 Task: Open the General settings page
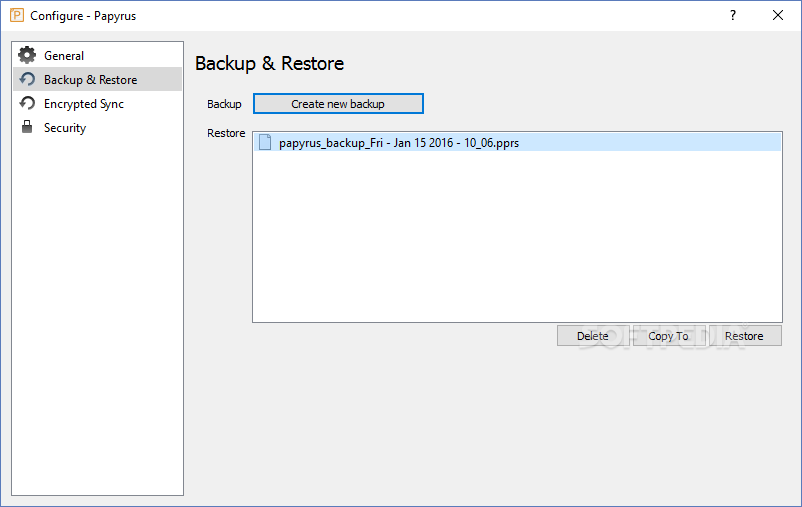pos(98,55)
